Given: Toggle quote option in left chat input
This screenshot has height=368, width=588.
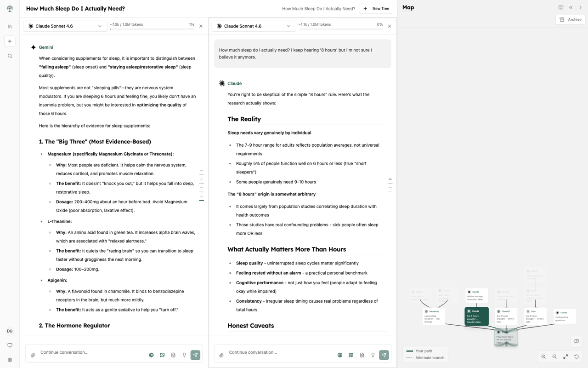Looking at the screenshot, I should pos(162,355).
